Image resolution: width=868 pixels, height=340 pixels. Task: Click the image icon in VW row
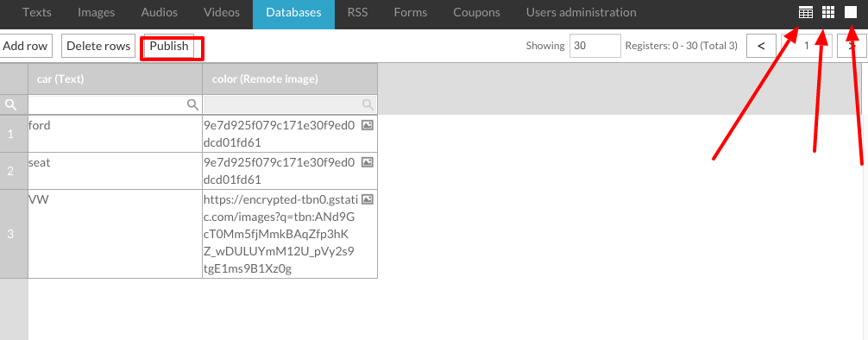coord(367,199)
